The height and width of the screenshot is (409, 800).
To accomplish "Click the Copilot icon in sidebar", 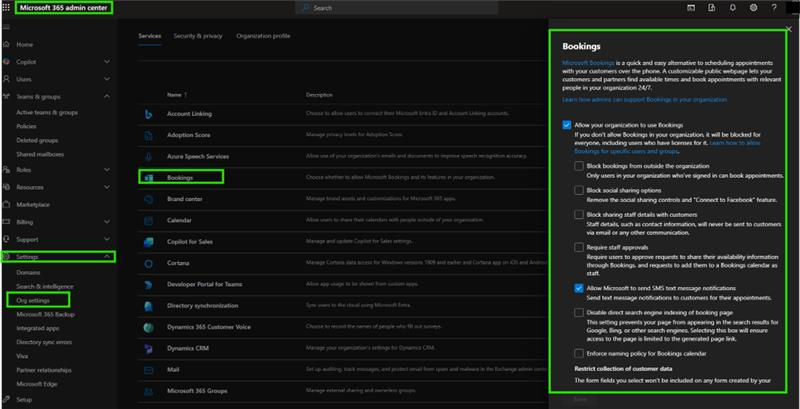I will [6, 62].
